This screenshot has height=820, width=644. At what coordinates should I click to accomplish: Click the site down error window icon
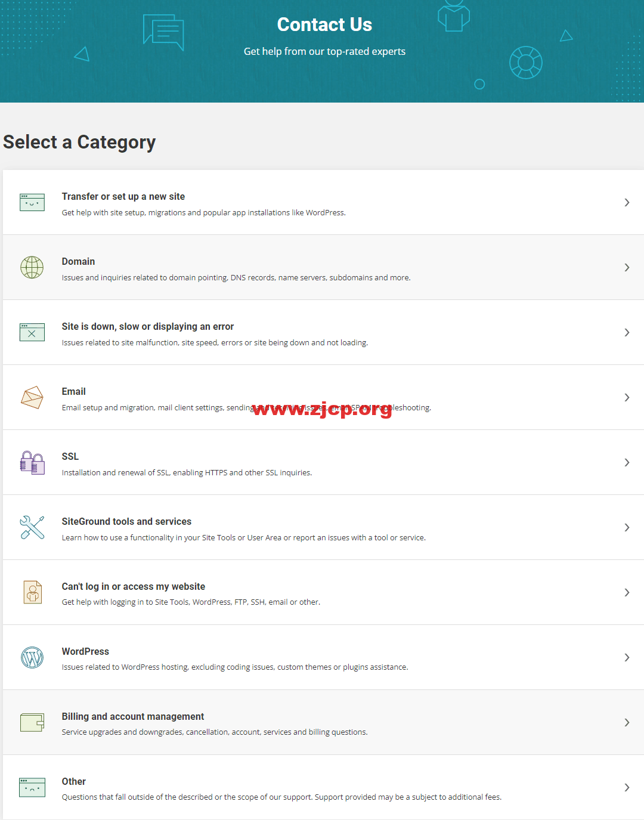point(32,332)
